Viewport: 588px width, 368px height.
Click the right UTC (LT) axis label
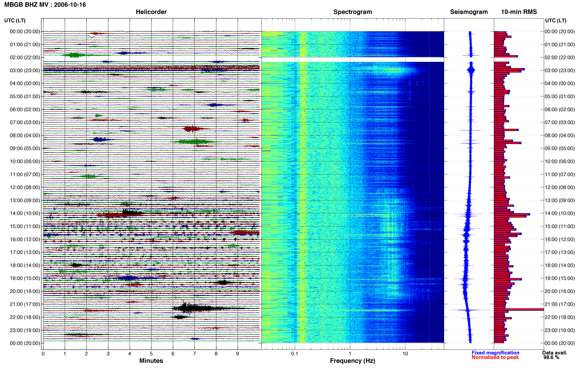556,20
